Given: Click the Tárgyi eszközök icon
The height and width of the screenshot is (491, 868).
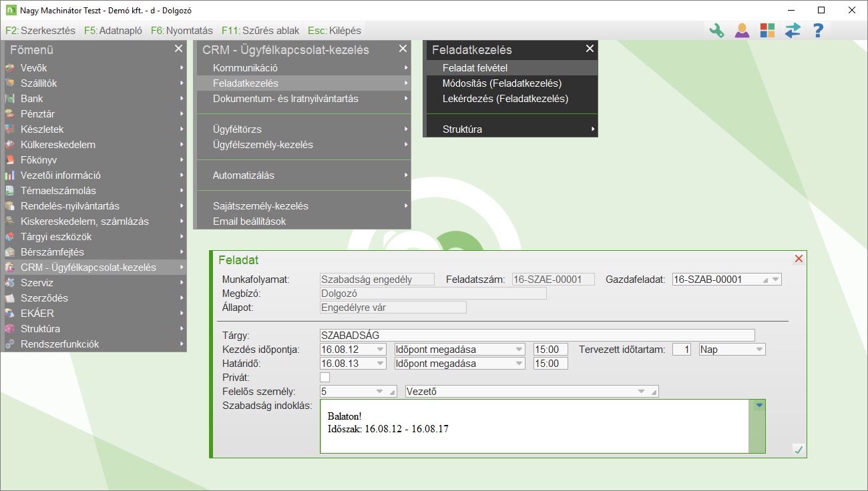Looking at the screenshot, I should (x=10, y=237).
